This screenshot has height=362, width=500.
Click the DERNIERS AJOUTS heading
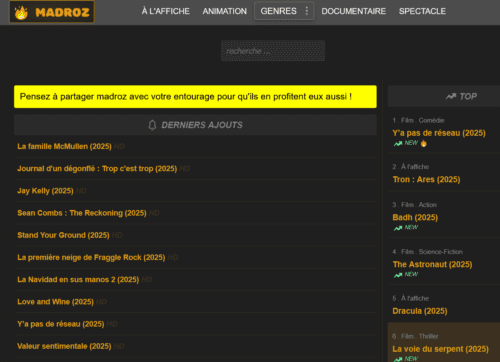pyautogui.click(x=202, y=125)
